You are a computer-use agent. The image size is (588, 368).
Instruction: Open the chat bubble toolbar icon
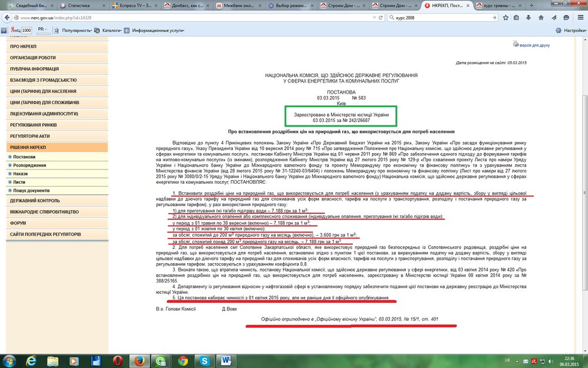click(x=566, y=18)
